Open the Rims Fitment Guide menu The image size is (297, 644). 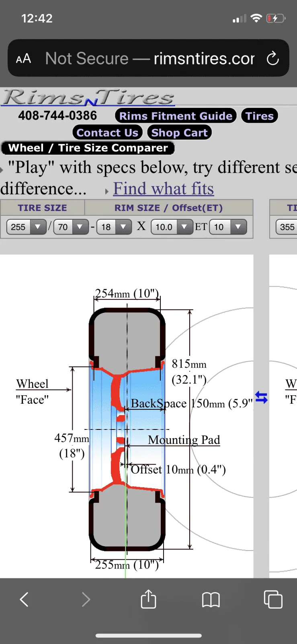coord(176,116)
